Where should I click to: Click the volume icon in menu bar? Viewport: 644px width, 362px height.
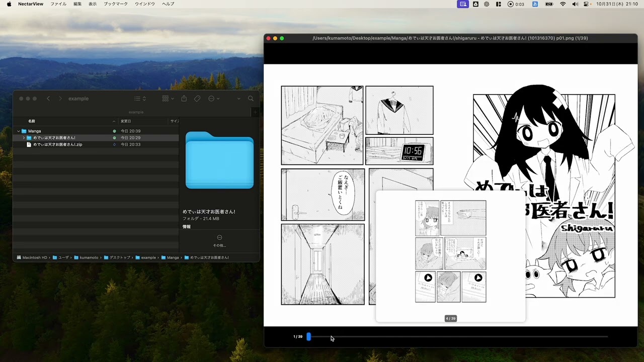click(x=575, y=4)
